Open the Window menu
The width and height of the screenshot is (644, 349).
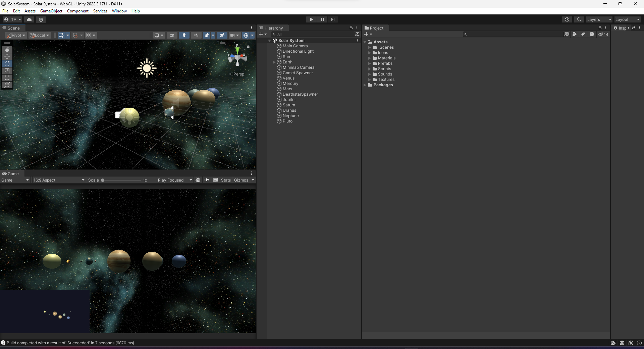[x=119, y=11]
